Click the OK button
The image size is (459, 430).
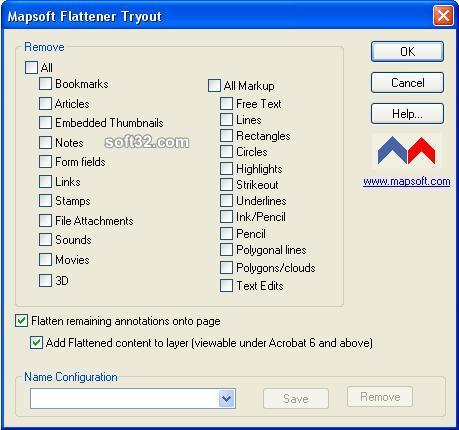click(407, 51)
